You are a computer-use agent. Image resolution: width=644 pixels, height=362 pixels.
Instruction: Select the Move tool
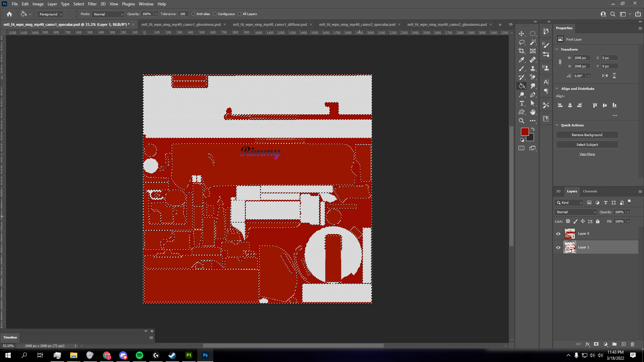[x=522, y=34]
